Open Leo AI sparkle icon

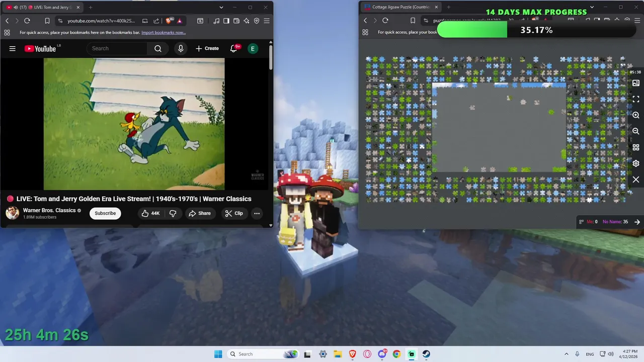tap(247, 21)
